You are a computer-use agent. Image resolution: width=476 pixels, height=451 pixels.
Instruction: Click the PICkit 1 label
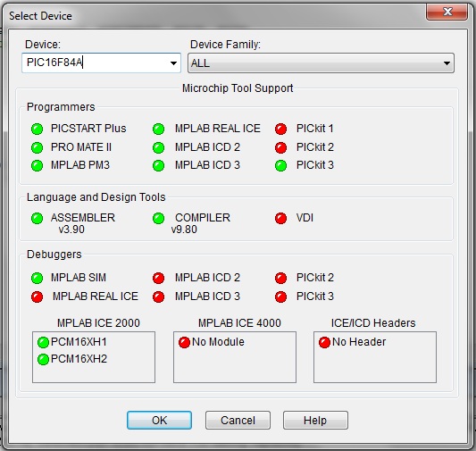(x=315, y=129)
